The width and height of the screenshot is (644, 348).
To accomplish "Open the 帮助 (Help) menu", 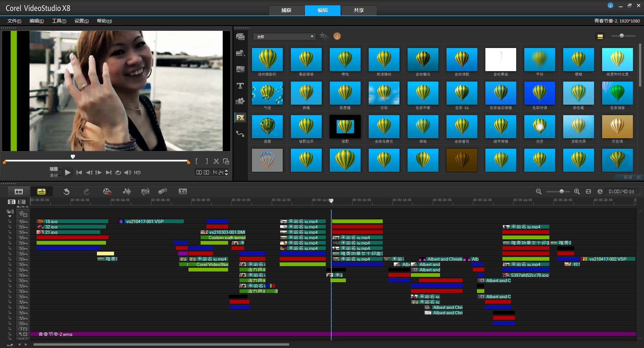I will [x=104, y=21].
